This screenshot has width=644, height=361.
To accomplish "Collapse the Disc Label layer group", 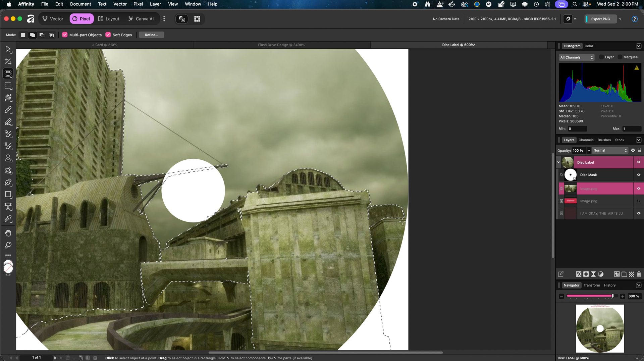I will pyautogui.click(x=558, y=162).
